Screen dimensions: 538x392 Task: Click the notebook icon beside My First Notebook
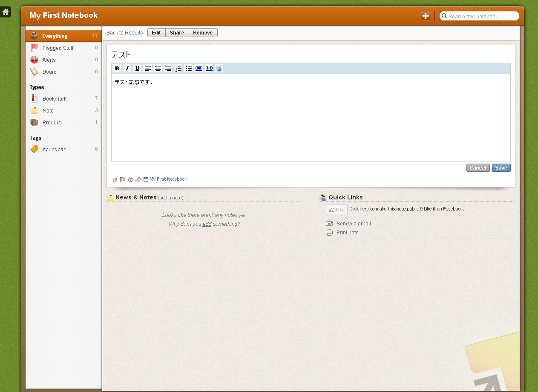tap(146, 180)
